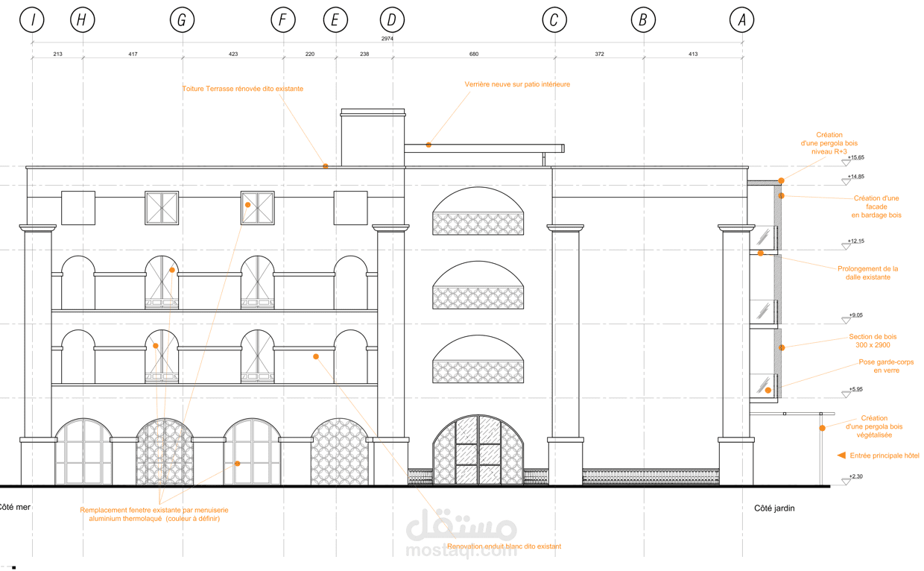Click the +14.85 level label
The width and height of the screenshot is (924, 571).
pyautogui.click(x=855, y=177)
